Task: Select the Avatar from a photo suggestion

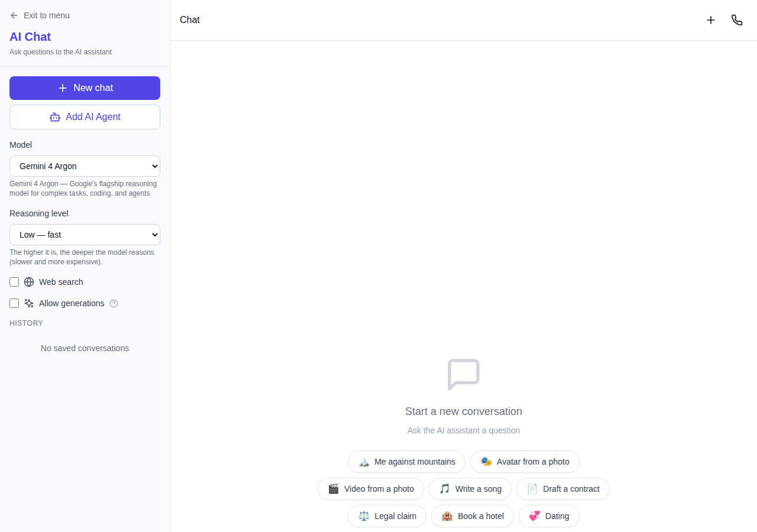Action: pyautogui.click(x=525, y=462)
